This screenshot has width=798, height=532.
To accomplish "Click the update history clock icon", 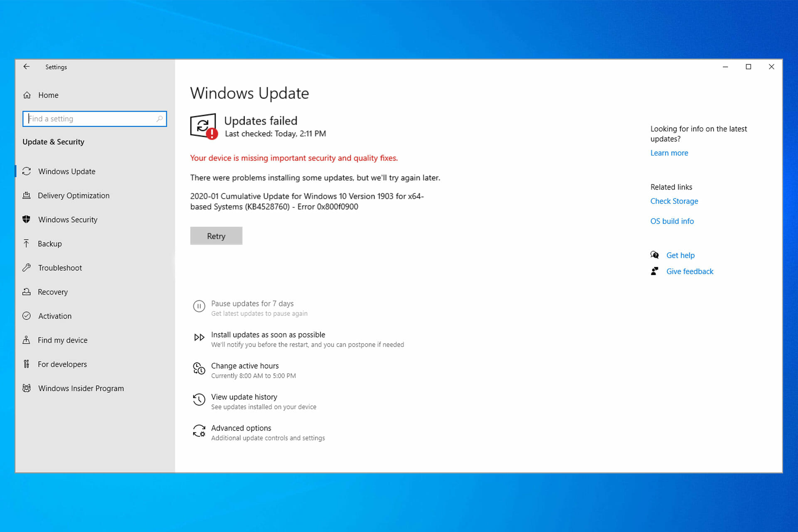I will pyautogui.click(x=199, y=400).
